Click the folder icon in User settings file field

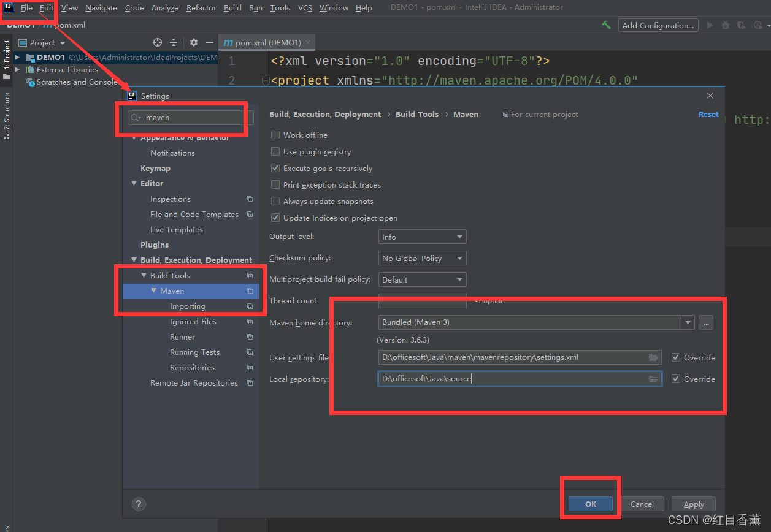653,357
